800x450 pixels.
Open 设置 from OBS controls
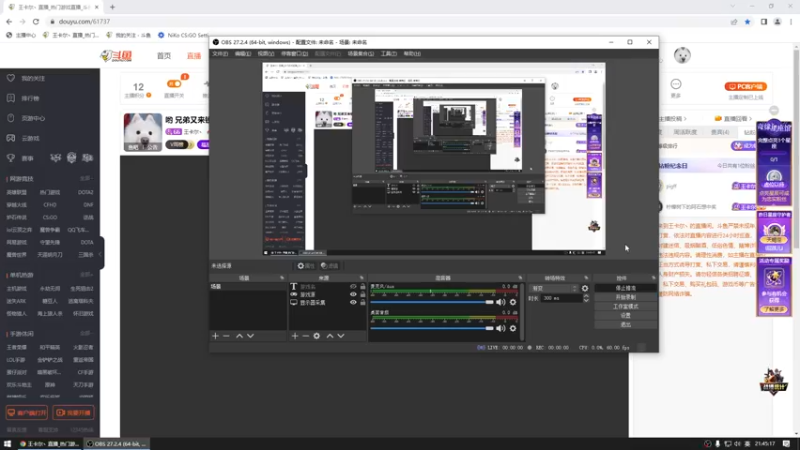point(626,316)
